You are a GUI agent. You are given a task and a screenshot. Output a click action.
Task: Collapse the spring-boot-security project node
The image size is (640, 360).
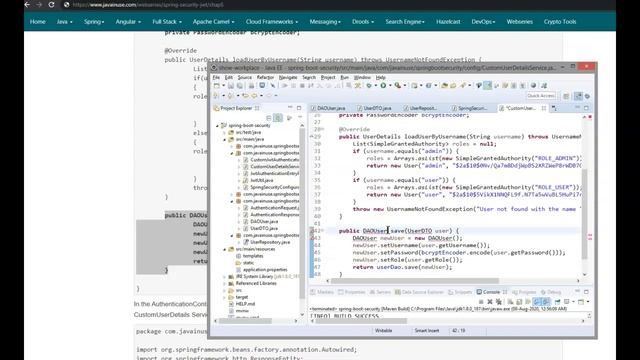tap(218, 126)
